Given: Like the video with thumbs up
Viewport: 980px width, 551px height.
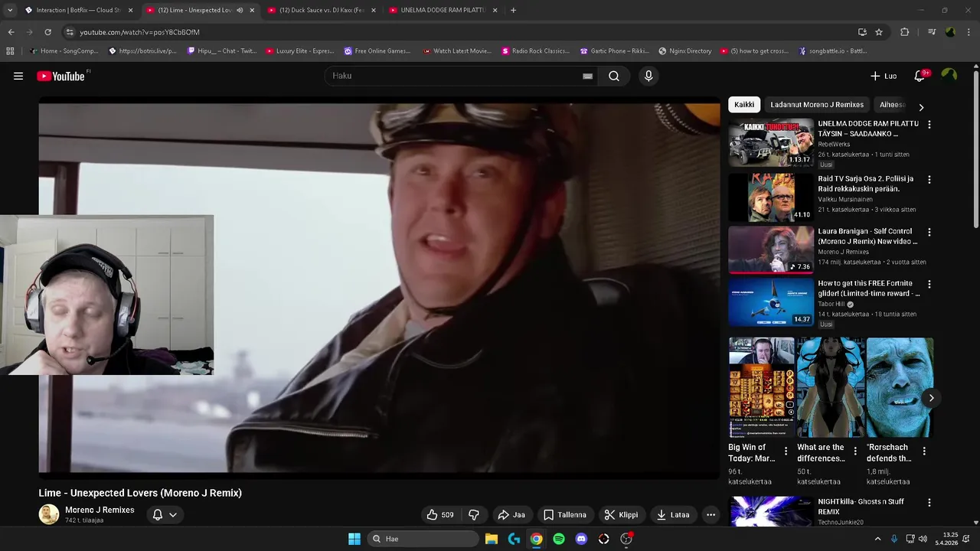Looking at the screenshot, I should point(440,515).
